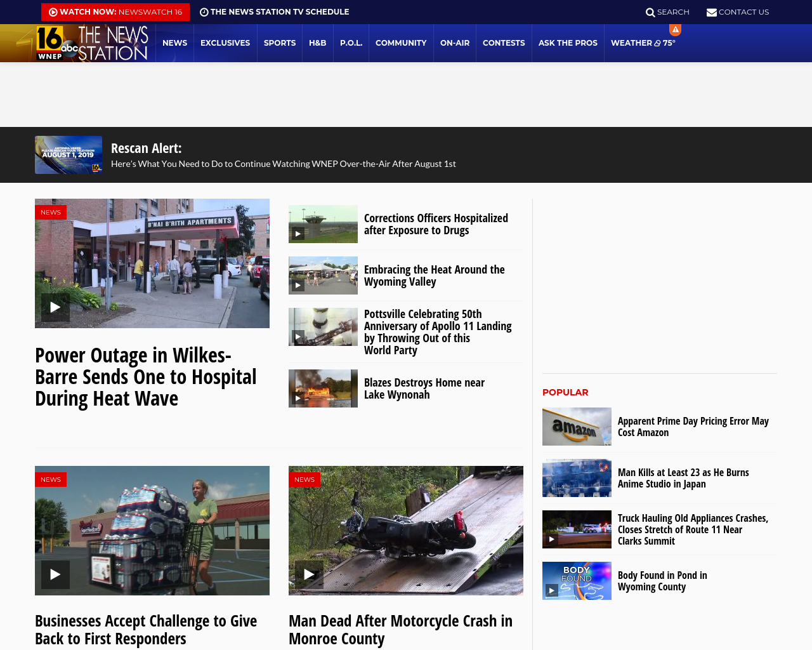812x650 pixels.
Task: Open Truck Hauling Old Appliances Crashes article
Action: click(693, 529)
